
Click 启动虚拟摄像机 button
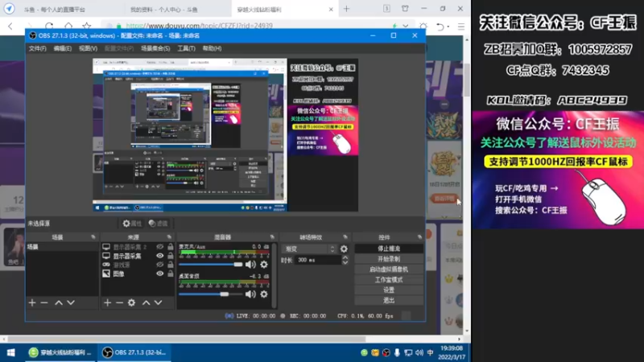point(389,269)
